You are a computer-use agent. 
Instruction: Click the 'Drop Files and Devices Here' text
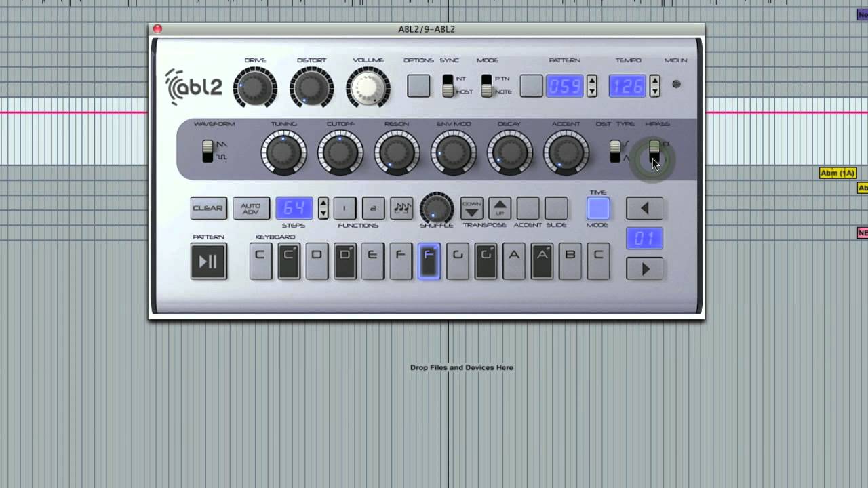tap(462, 367)
